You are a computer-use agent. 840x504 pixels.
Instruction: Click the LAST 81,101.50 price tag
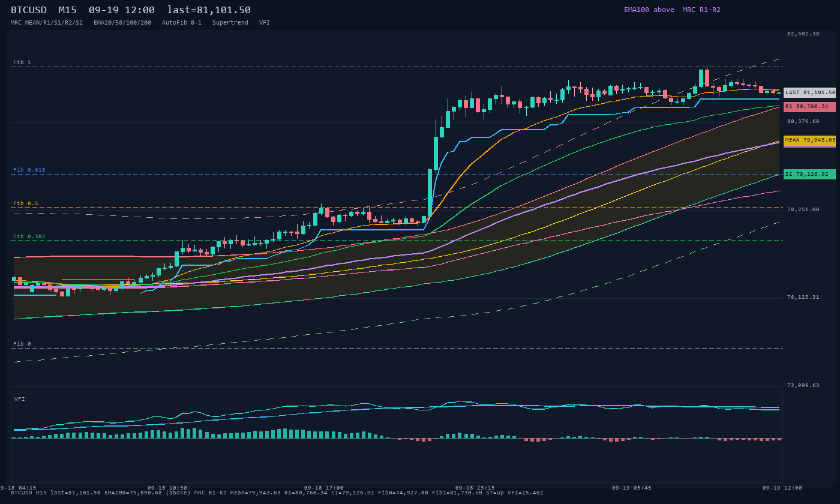click(809, 92)
